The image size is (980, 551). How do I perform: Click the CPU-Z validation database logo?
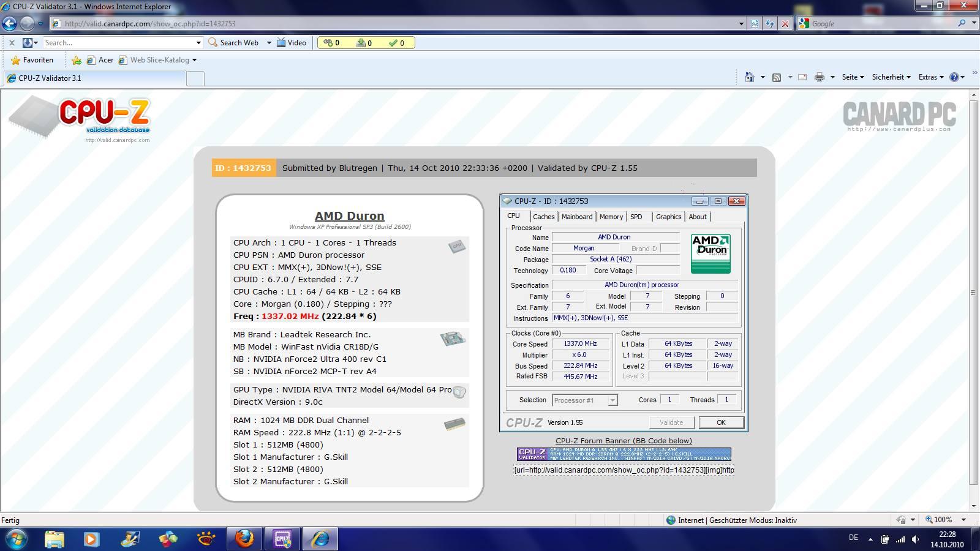tap(80, 119)
